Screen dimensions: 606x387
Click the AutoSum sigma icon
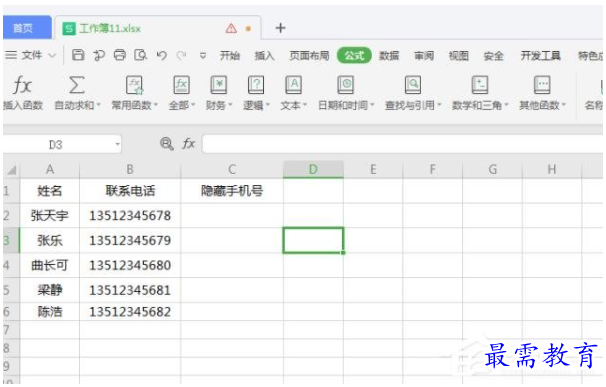77,84
